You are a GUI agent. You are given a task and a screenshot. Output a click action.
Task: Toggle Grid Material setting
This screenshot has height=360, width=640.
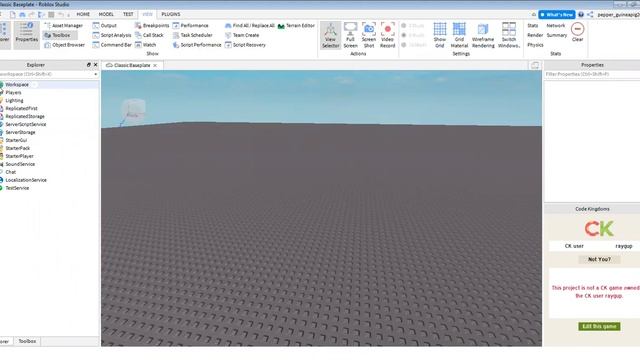click(x=459, y=36)
